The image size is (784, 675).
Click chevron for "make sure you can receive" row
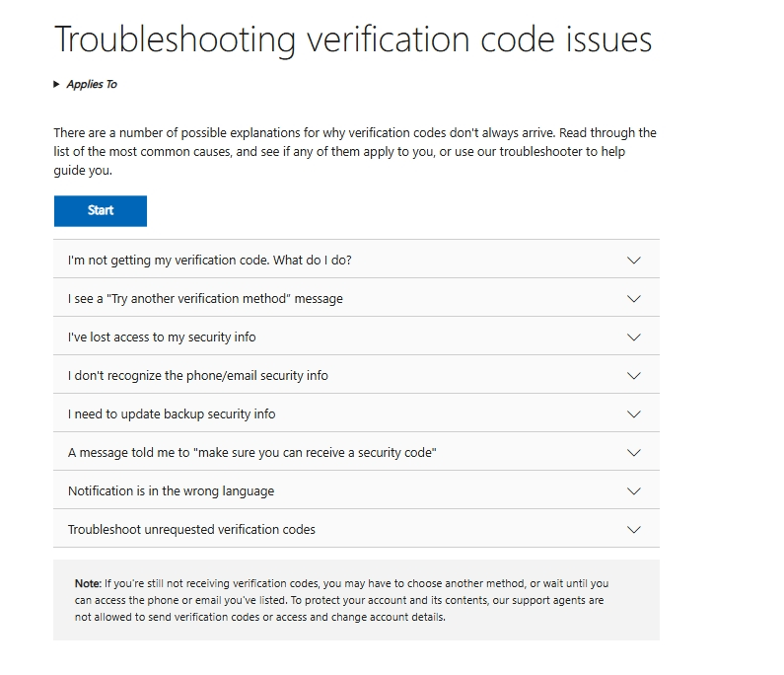click(x=633, y=453)
